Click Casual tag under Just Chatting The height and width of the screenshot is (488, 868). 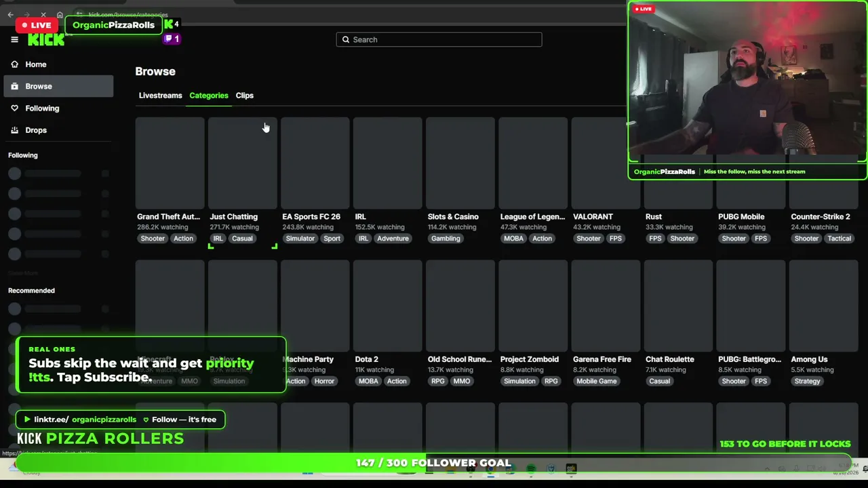[x=242, y=239]
